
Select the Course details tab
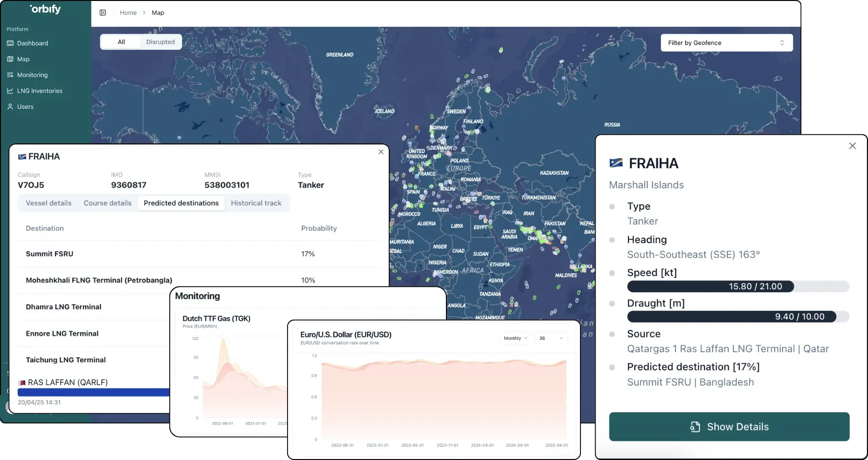(107, 203)
